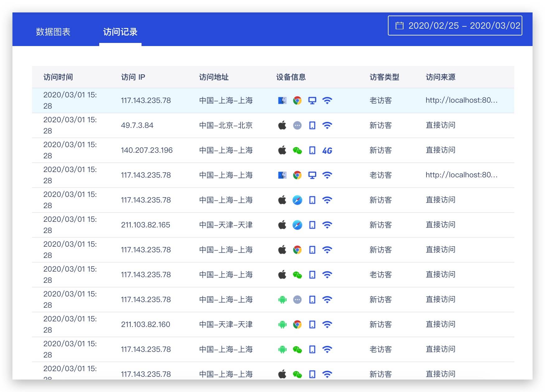The height and width of the screenshot is (392, 545).
Task: Click IP address 211.103.82.165
Action: pos(146,225)
